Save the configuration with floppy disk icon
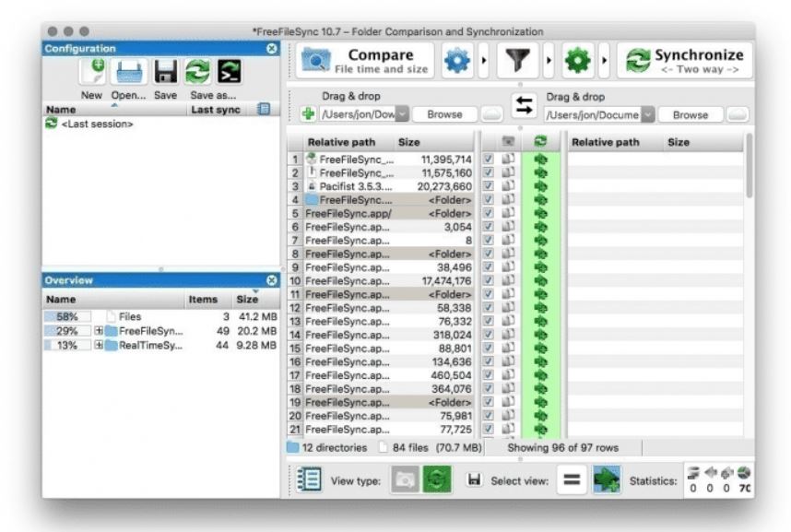The image size is (791, 532). [x=165, y=72]
